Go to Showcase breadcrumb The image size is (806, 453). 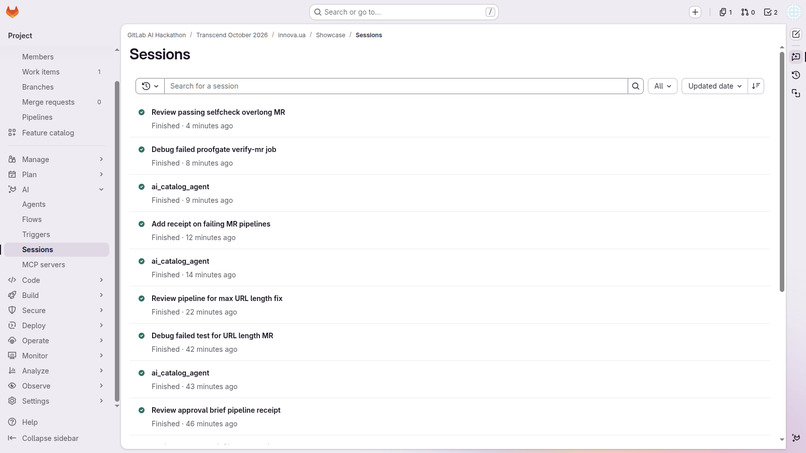click(331, 35)
